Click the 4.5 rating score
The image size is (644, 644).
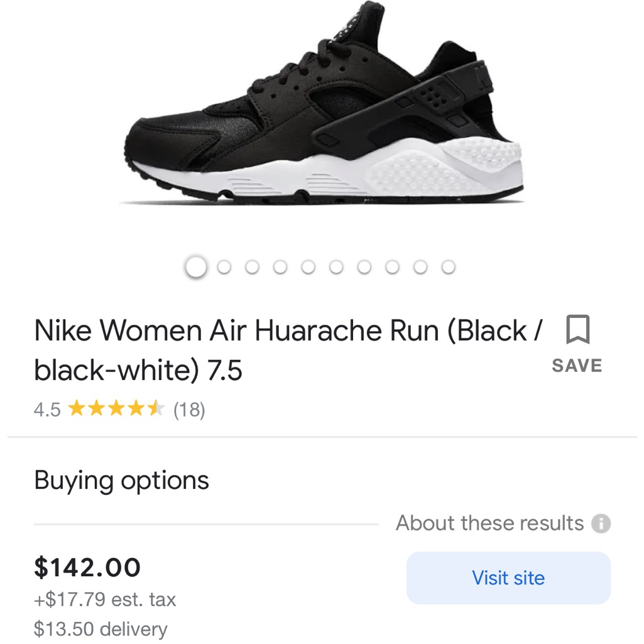point(46,409)
